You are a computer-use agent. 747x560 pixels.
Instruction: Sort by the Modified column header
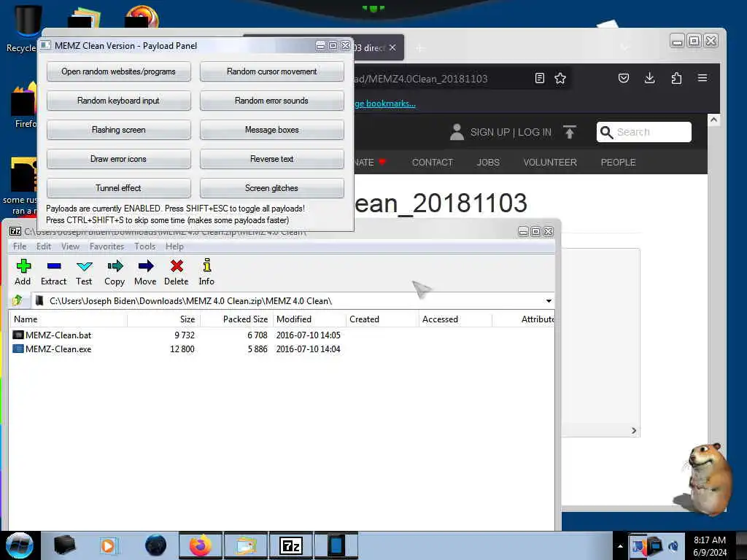309,319
